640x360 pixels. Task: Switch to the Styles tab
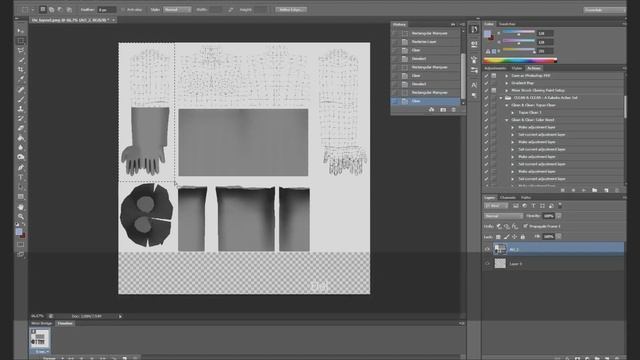[x=517, y=68]
